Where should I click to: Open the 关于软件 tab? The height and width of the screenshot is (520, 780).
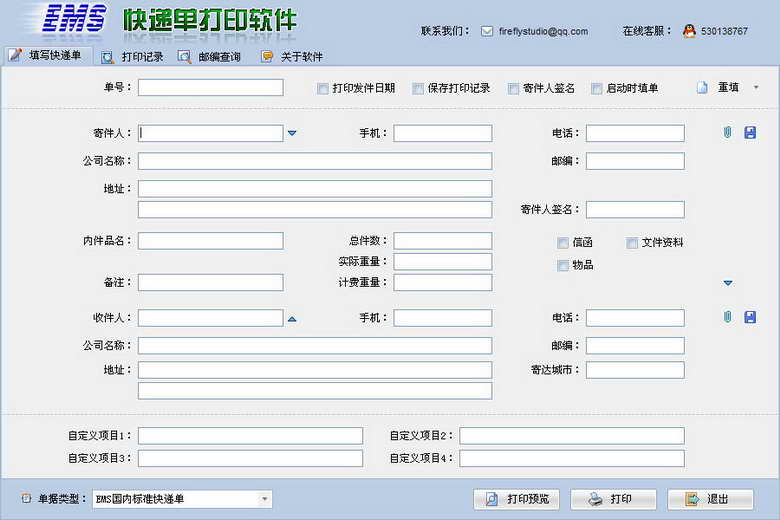292,57
